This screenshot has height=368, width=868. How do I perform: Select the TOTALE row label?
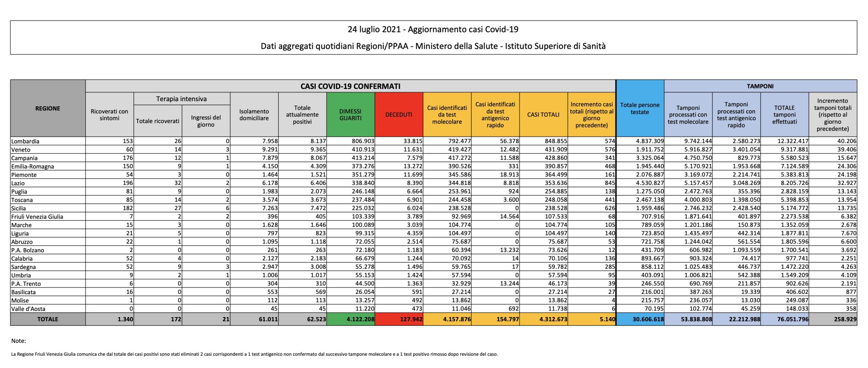coord(47,319)
